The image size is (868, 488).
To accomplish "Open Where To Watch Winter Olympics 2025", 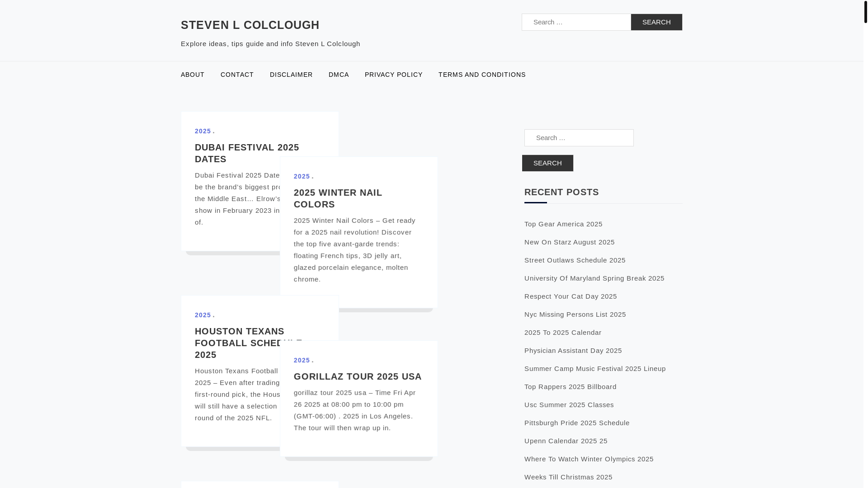I will [x=589, y=459].
